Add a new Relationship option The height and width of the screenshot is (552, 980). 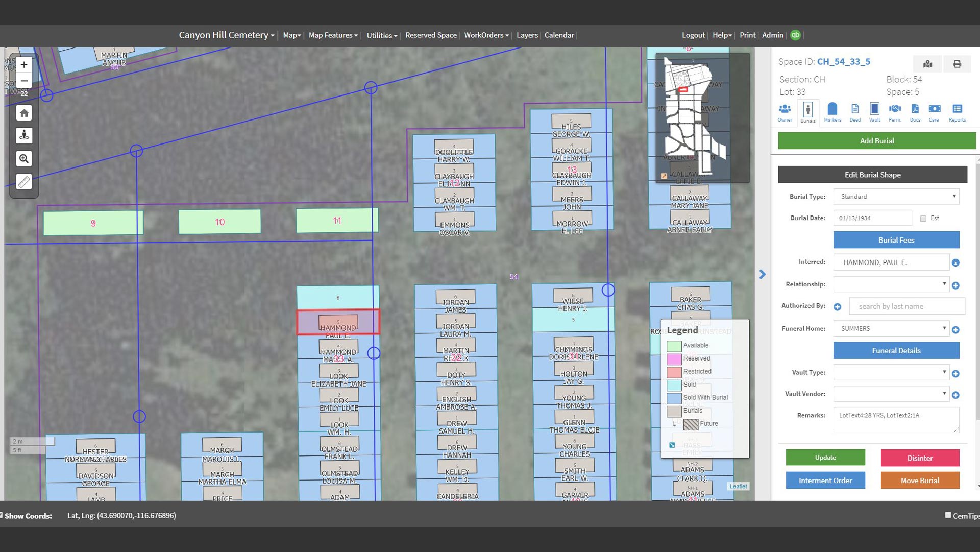point(955,285)
